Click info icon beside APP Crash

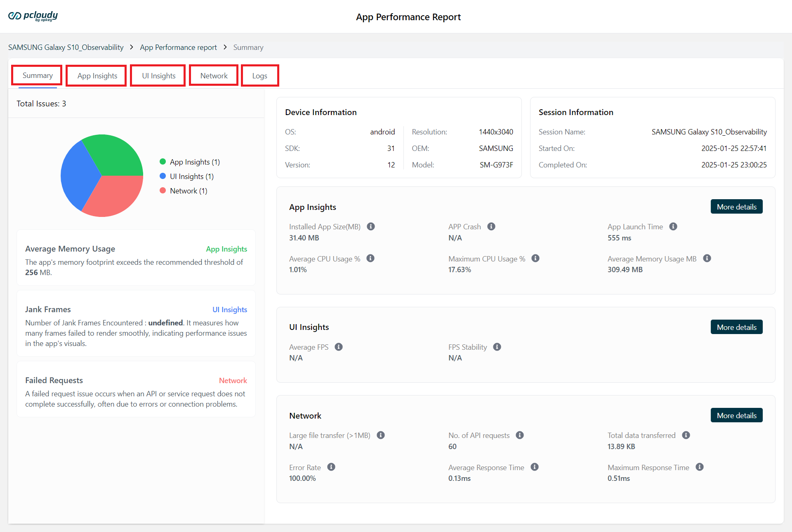tap(491, 226)
